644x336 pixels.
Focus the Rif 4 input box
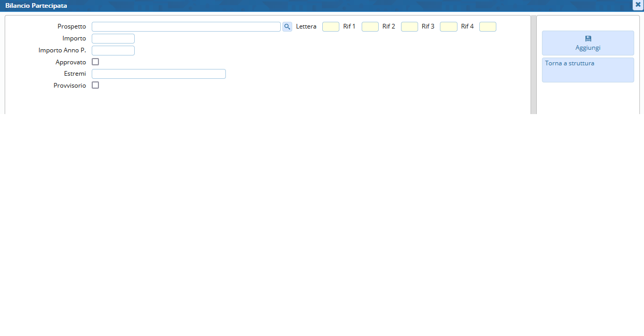488,26
